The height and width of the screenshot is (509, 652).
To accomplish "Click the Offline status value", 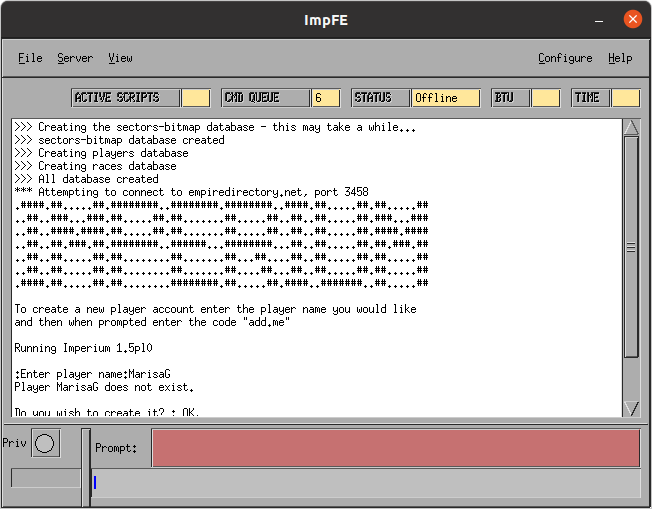I will [x=446, y=98].
